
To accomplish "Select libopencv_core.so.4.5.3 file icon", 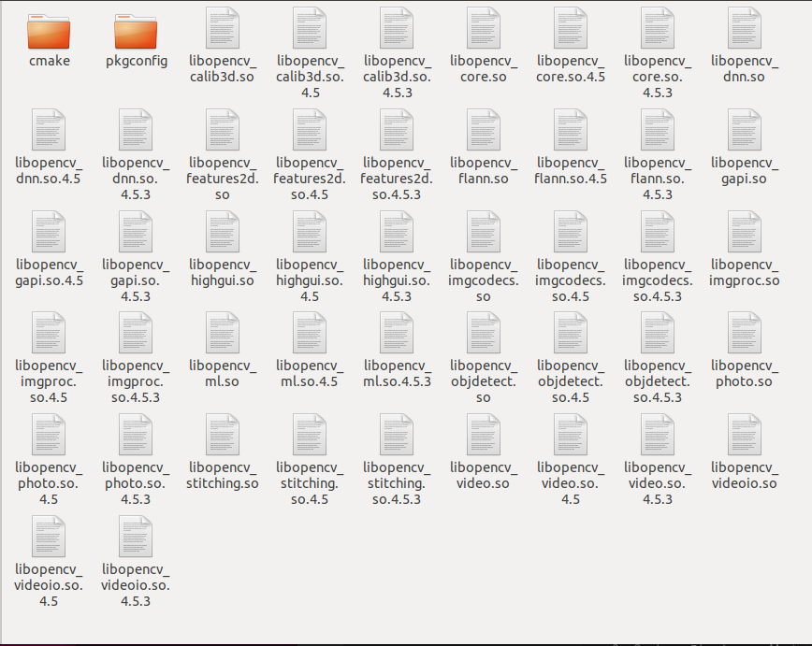I will 658,28.
